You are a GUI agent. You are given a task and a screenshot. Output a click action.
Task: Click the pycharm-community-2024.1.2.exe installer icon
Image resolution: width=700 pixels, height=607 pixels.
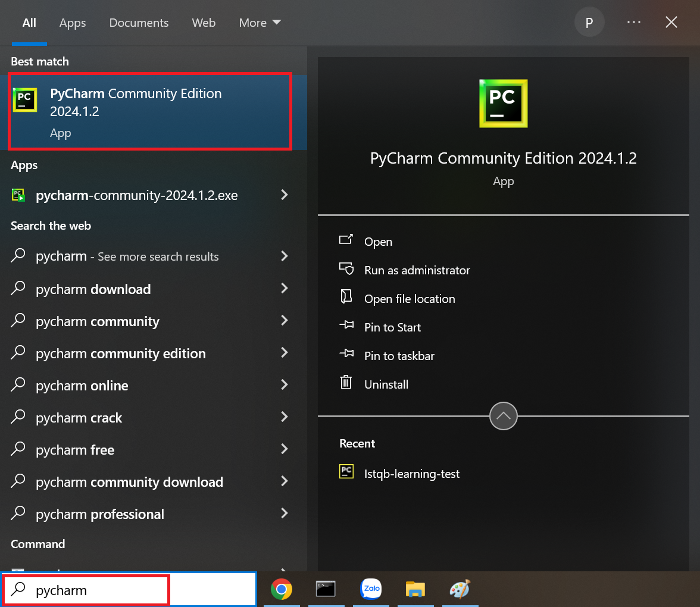pyautogui.click(x=18, y=195)
